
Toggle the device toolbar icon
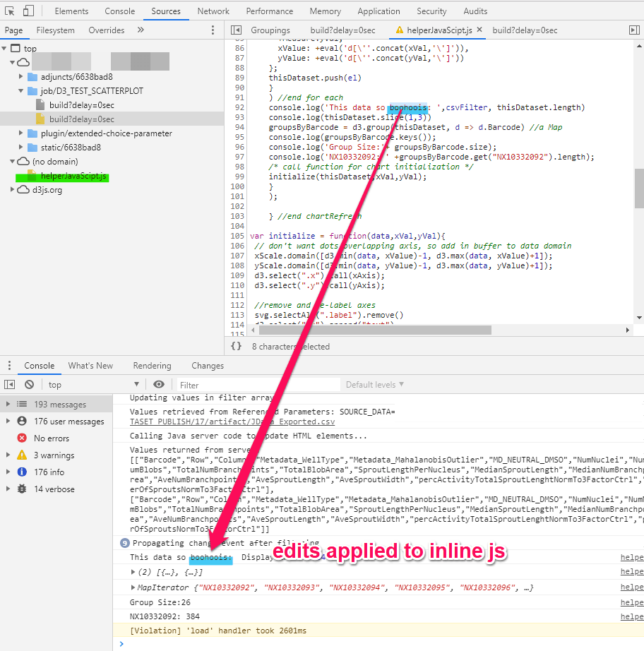28,11
